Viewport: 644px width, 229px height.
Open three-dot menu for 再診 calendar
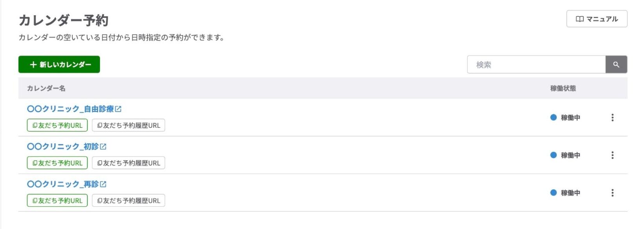point(612,193)
